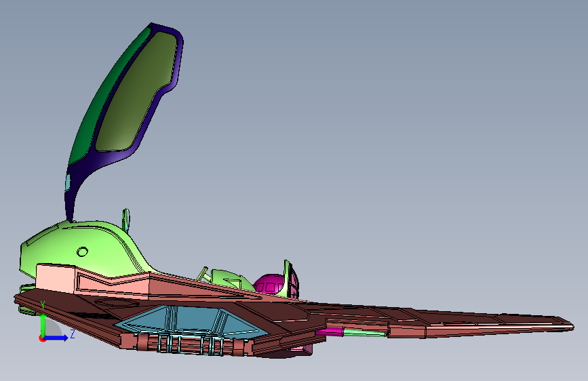Click the green Y axis of the triad
Viewport: 588px width, 381px height.
[x=43, y=325]
